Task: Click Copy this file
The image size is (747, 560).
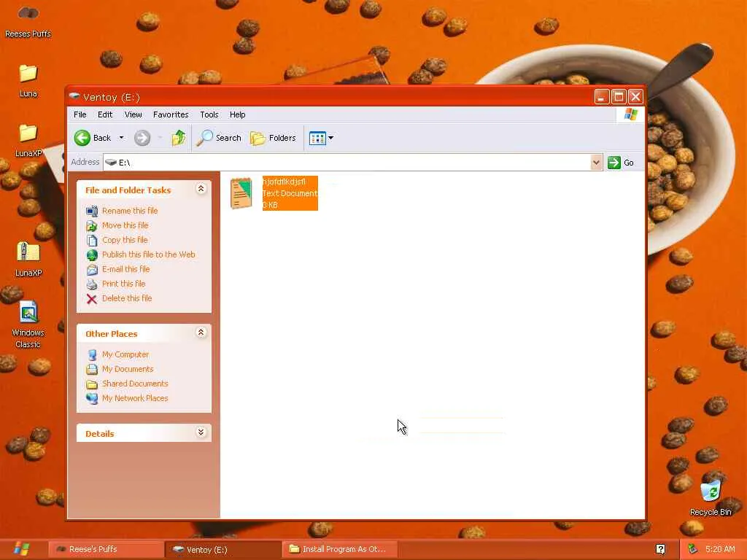Action: pyautogui.click(x=125, y=240)
